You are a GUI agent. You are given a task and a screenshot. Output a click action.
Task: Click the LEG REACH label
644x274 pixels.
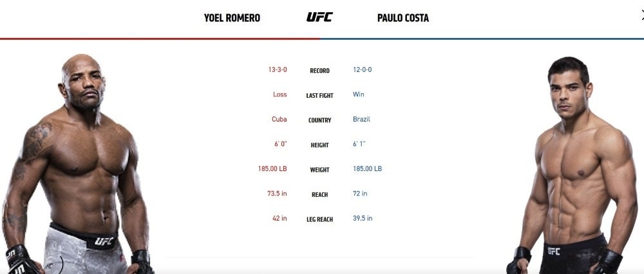coord(319,219)
